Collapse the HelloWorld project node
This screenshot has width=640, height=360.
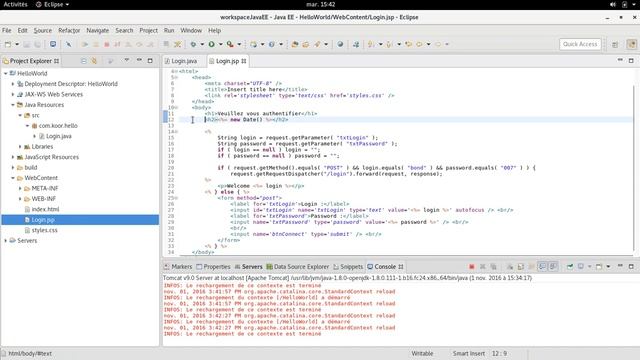tap(6, 73)
